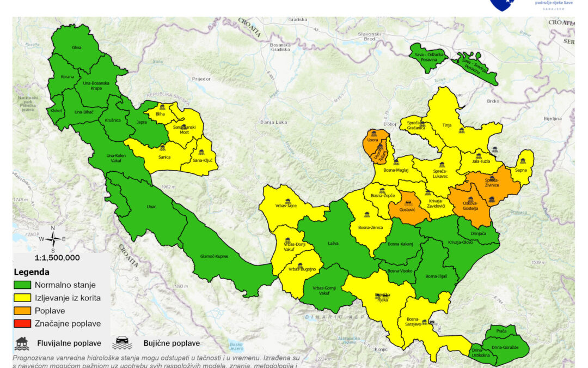Pick the green Normalno stanje swatch

pyautogui.click(x=22, y=285)
